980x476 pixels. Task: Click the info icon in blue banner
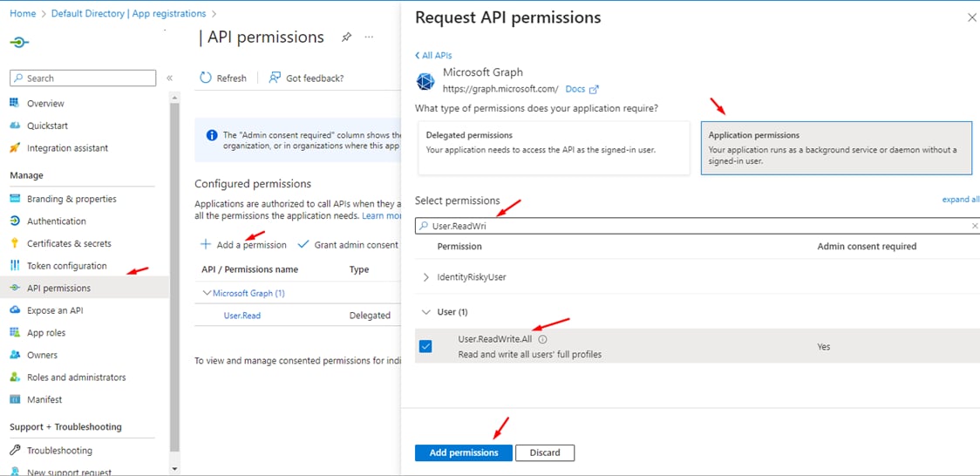click(213, 135)
